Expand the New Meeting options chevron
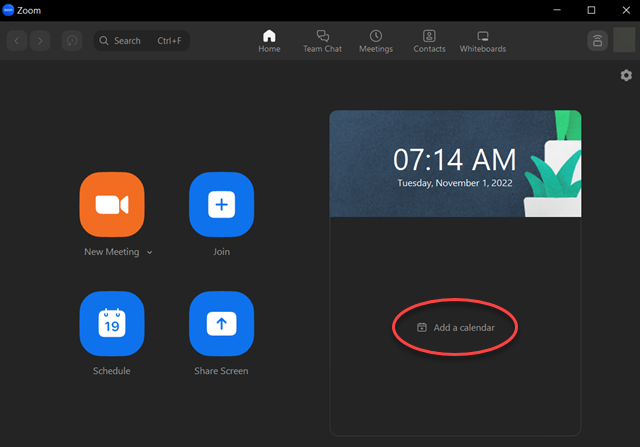 pyautogui.click(x=150, y=253)
